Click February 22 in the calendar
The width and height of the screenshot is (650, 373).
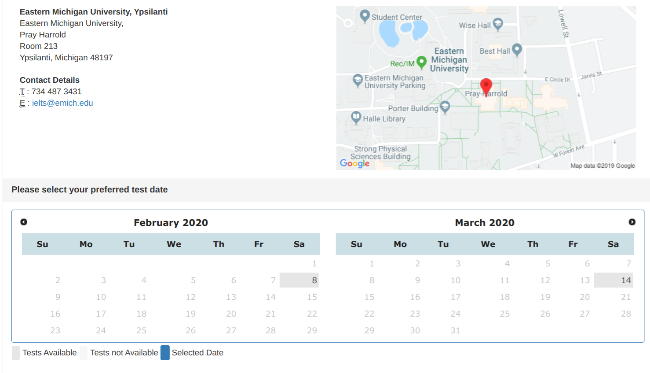point(312,314)
